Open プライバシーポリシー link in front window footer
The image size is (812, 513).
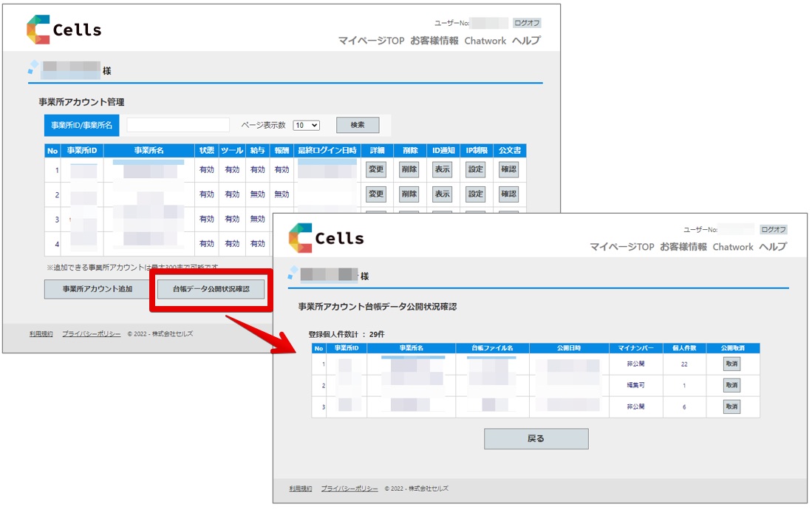click(x=349, y=488)
